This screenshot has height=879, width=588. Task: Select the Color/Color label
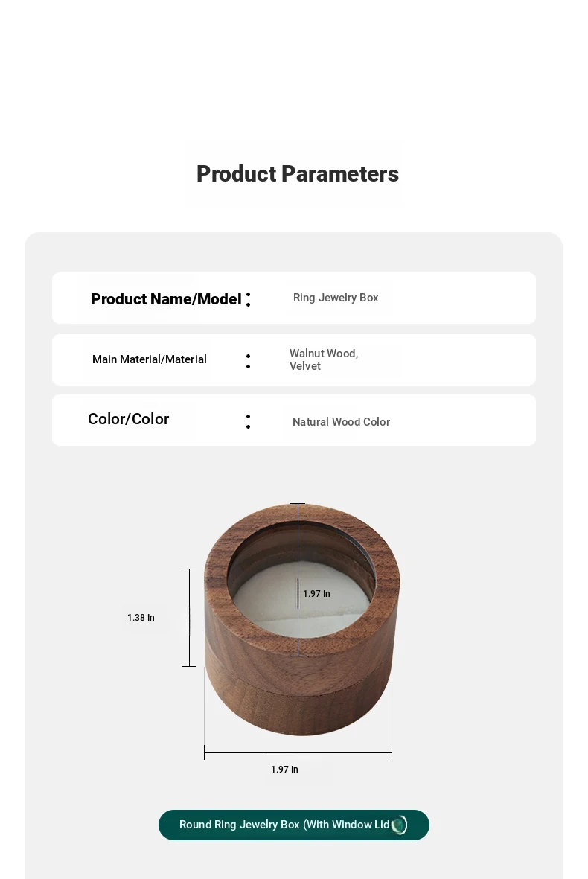coord(128,419)
